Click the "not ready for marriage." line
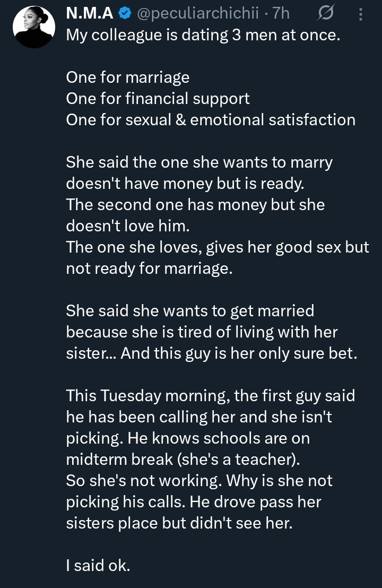The height and width of the screenshot is (588, 382). [x=149, y=269]
